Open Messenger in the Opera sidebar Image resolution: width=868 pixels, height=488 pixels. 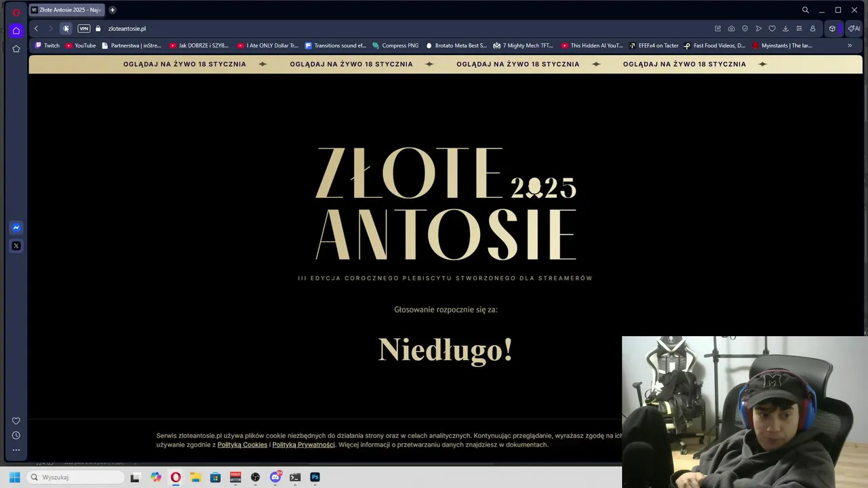pos(16,228)
